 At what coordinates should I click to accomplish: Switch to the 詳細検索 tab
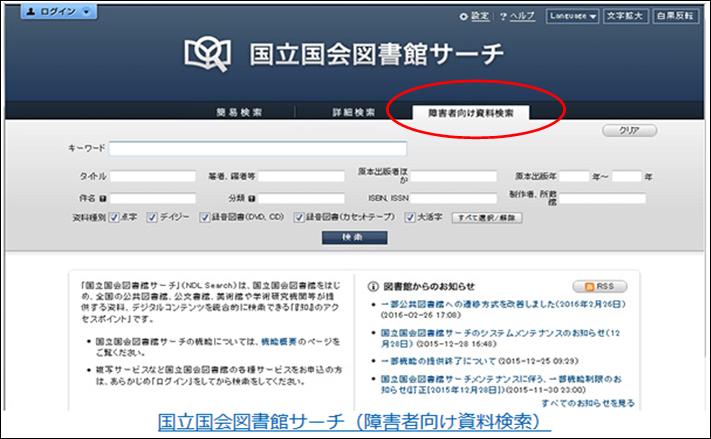pyautogui.click(x=354, y=112)
